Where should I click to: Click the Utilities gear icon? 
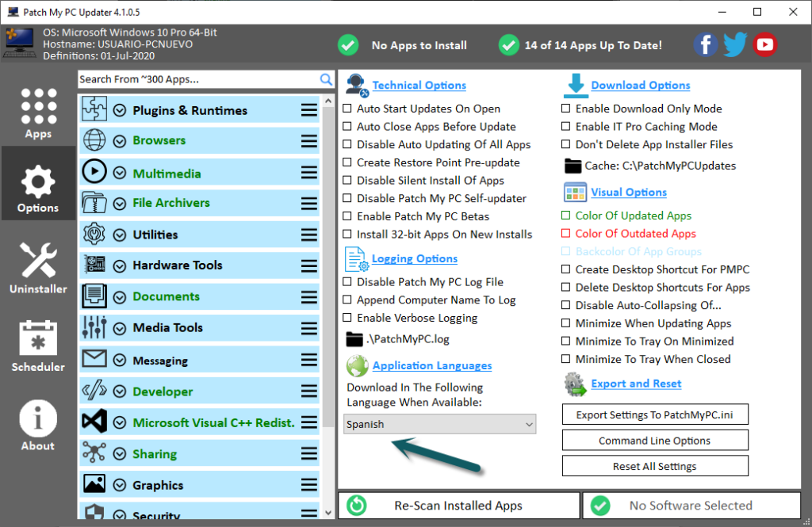(x=94, y=234)
